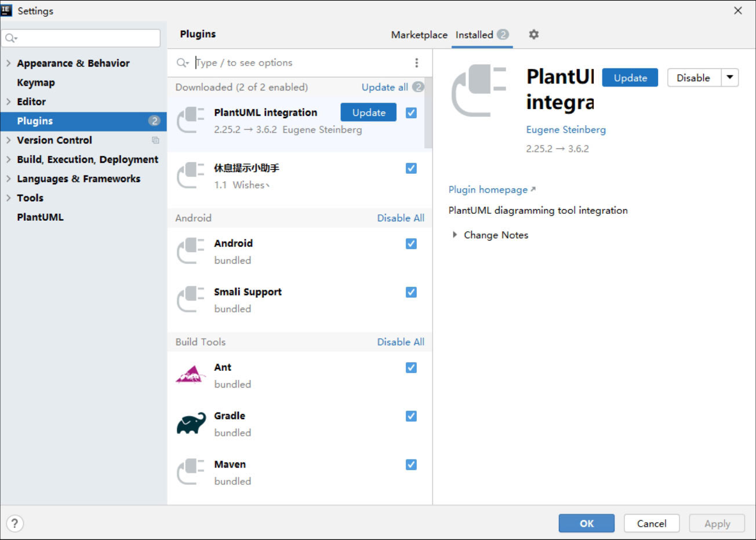Click the Maven plugin icon
This screenshot has height=540, width=756.
191,472
